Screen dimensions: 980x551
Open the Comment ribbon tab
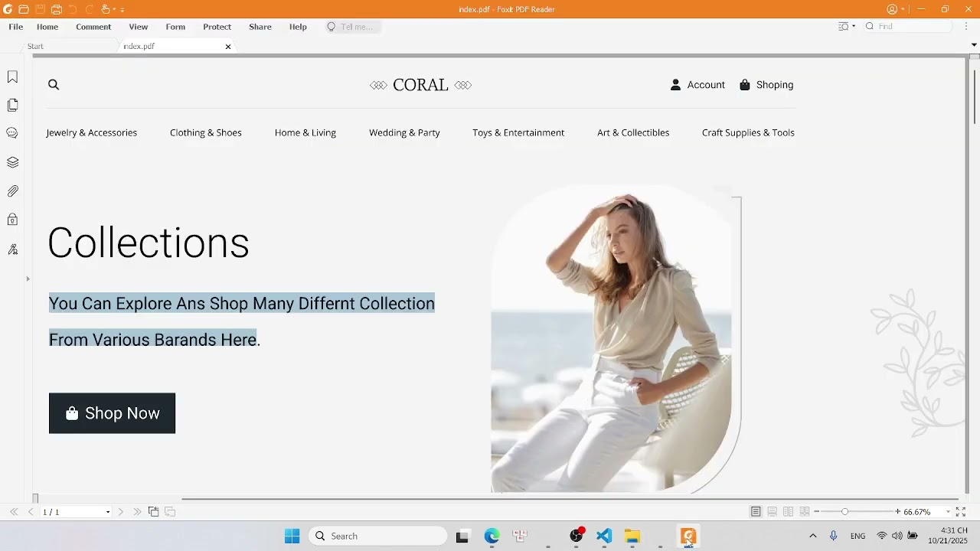click(93, 27)
